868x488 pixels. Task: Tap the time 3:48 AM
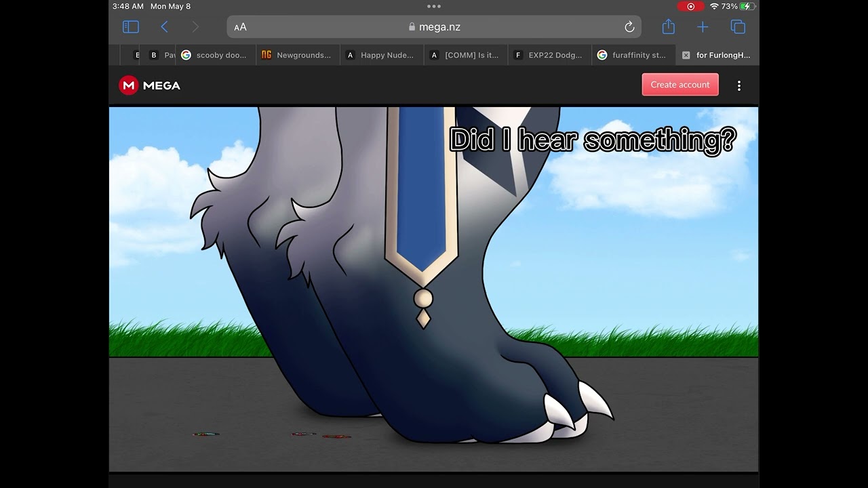[x=128, y=6]
